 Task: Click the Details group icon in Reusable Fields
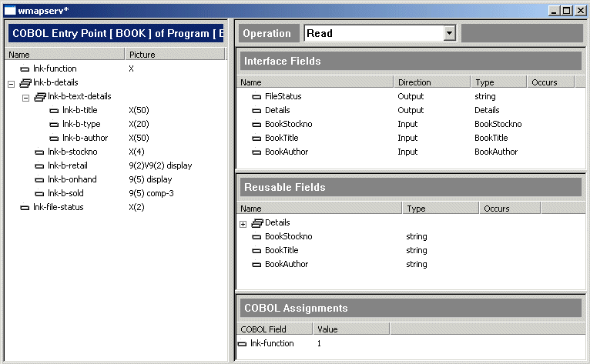point(256,223)
